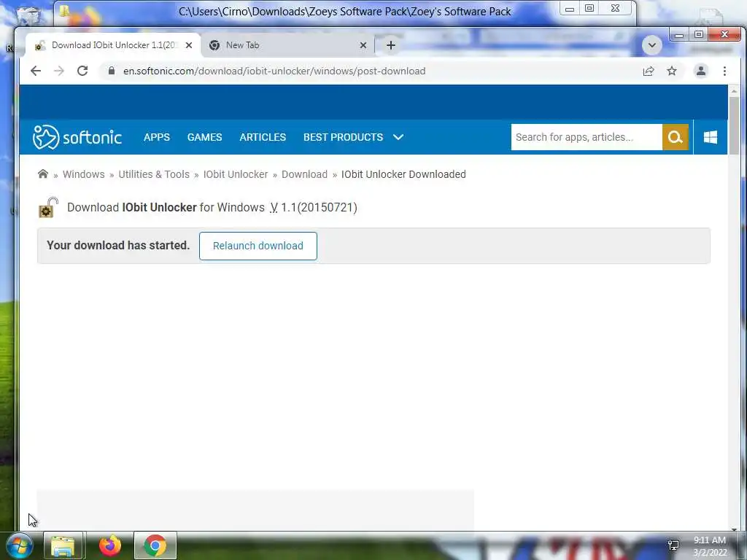
Task: Click the 'IObit Unlocker Downloaded' breadcrumb text
Action: tap(403, 174)
